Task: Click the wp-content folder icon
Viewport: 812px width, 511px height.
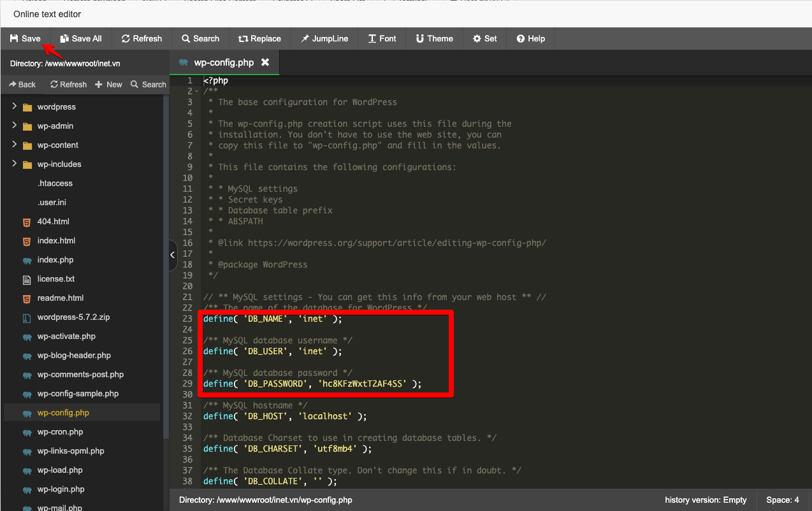Action: click(27, 145)
